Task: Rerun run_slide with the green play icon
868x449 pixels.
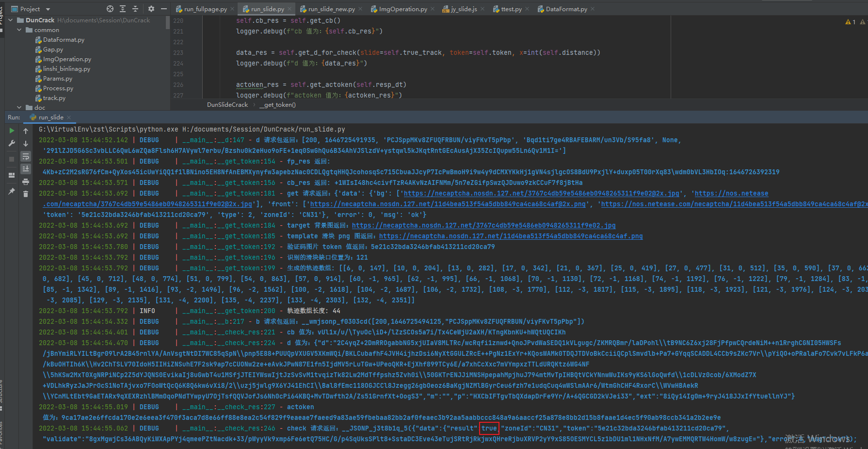Action: click(x=12, y=131)
